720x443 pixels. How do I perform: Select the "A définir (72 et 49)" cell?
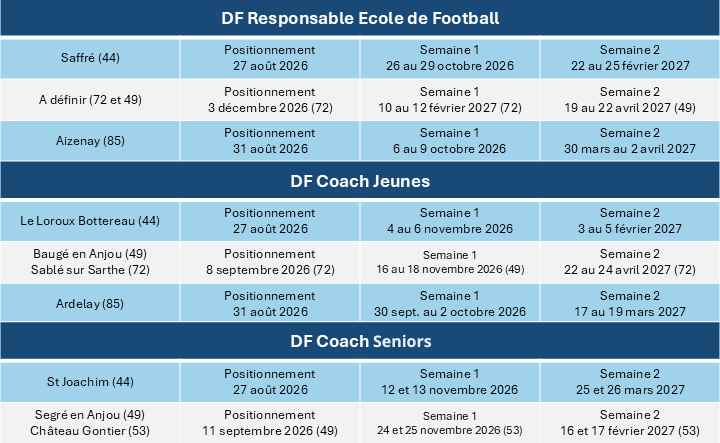coord(90,99)
